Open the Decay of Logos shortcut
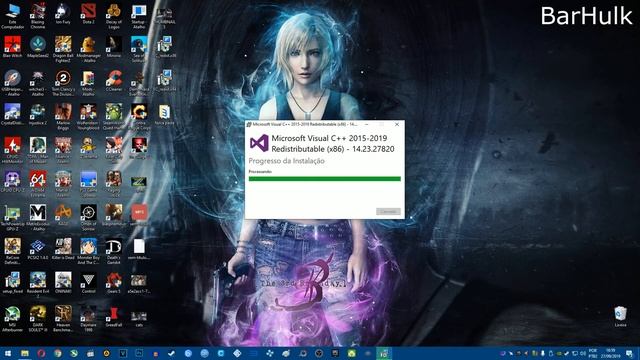640x360 pixels. [113, 16]
